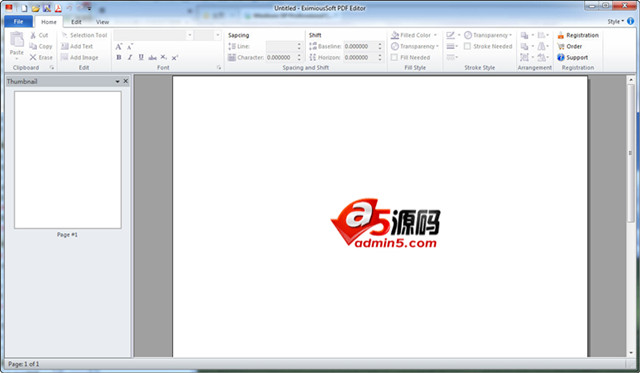Click the Paste clipboard icon
Screen dimensions: 640x373
tap(17, 39)
